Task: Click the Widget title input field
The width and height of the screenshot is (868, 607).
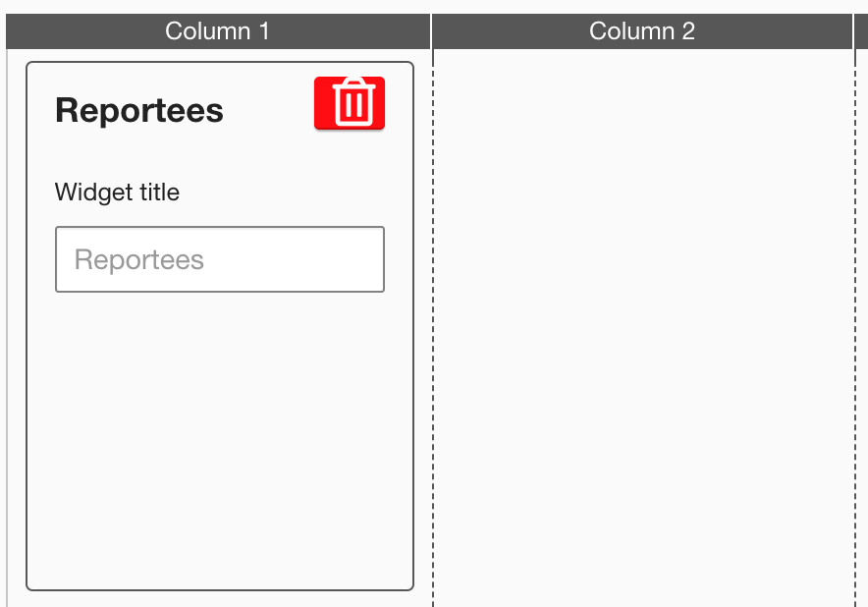Action: (x=219, y=259)
